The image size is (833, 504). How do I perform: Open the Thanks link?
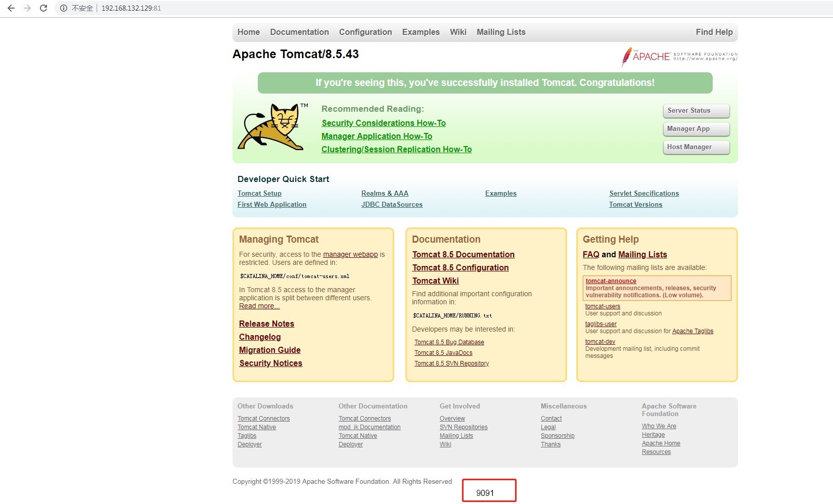550,444
